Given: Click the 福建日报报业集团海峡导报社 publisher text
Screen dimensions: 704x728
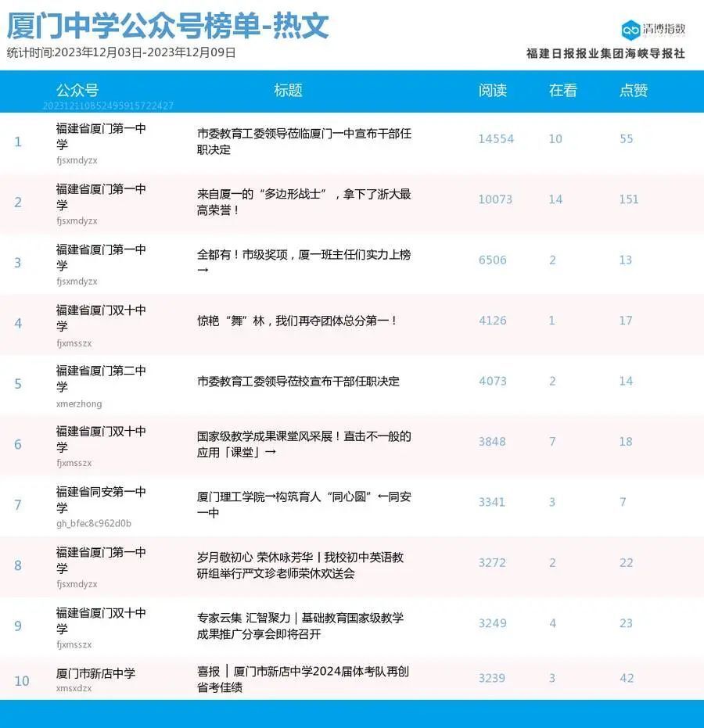Looking at the screenshot, I should (x=607, y=53).
